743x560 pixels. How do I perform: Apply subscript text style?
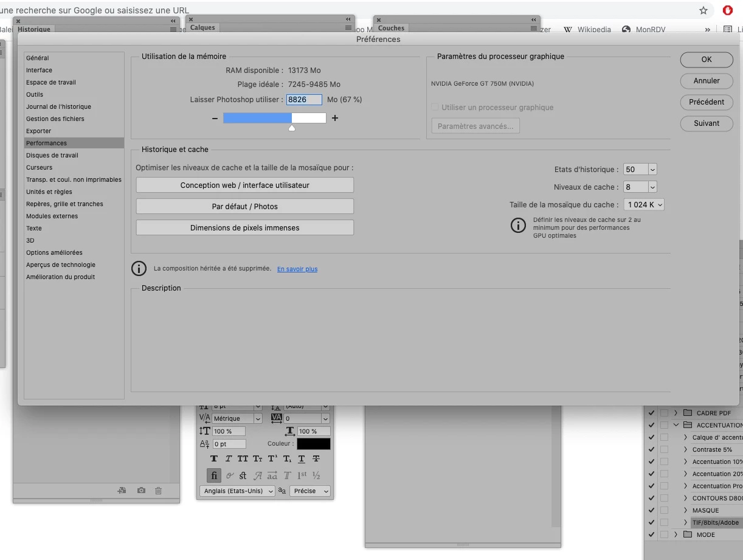[x=287, y=459]
